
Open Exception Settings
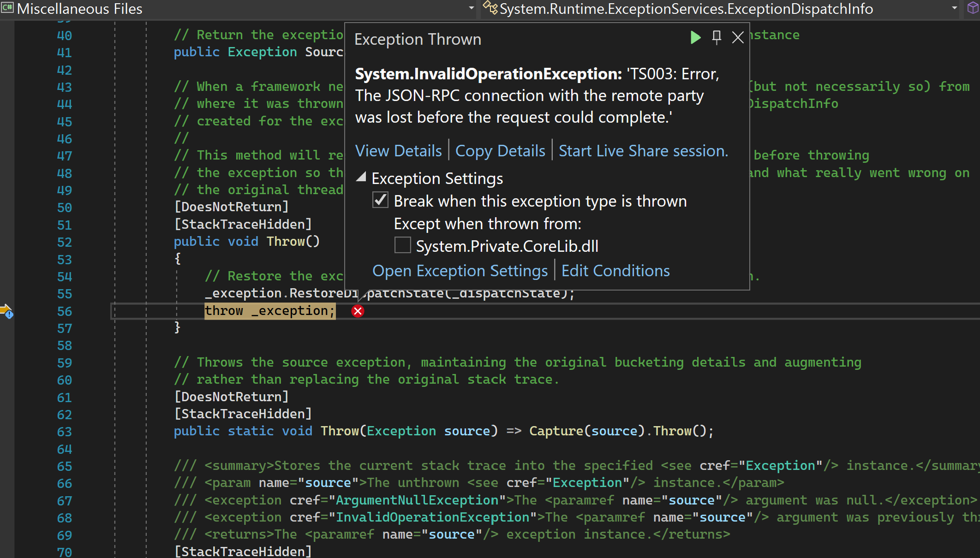(x=460, y=271)
